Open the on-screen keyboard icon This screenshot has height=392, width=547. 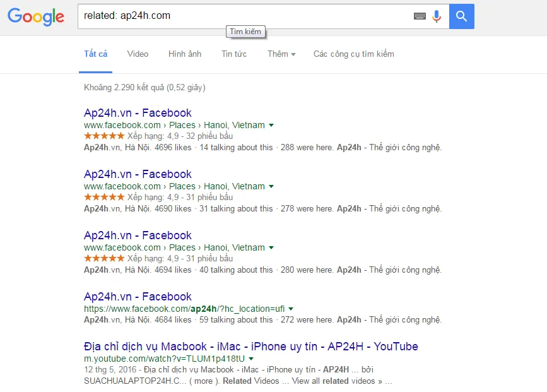(420, 16)
